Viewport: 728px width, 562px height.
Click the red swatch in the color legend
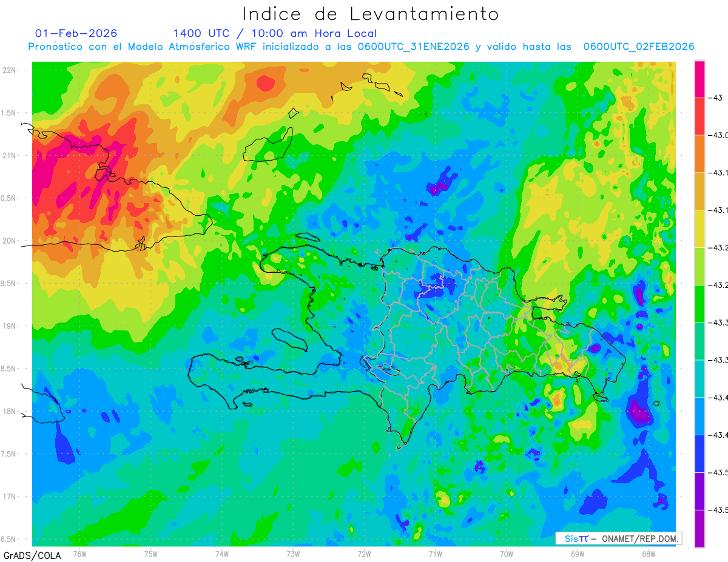pyautogui.click(x=699, y=116)
